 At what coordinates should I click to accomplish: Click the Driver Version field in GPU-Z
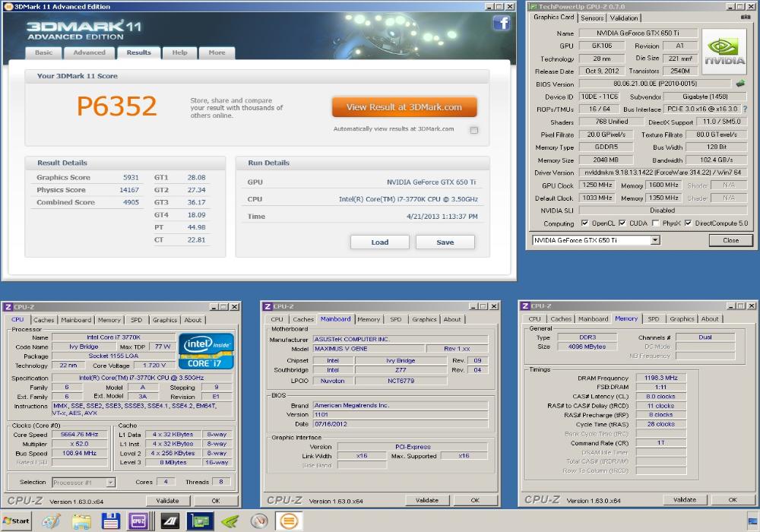pyautogui.click(x=663, y=173)
